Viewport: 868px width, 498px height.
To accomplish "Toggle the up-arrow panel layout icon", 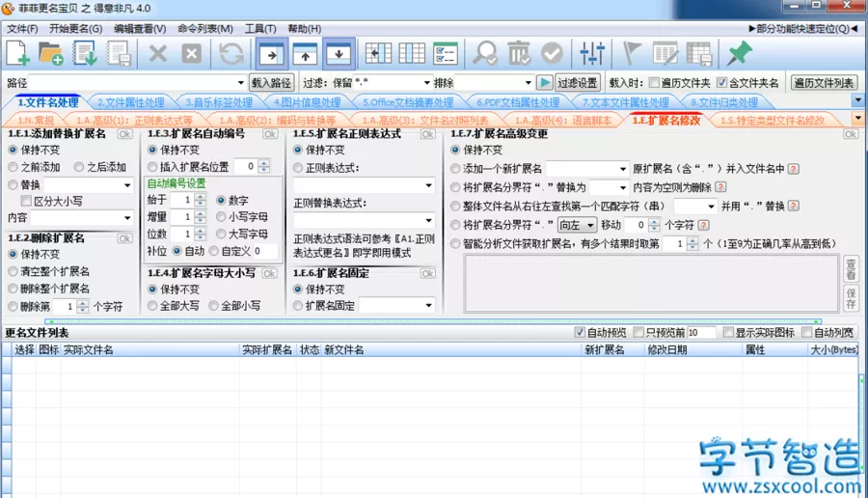I will click(x=305, y=54).
